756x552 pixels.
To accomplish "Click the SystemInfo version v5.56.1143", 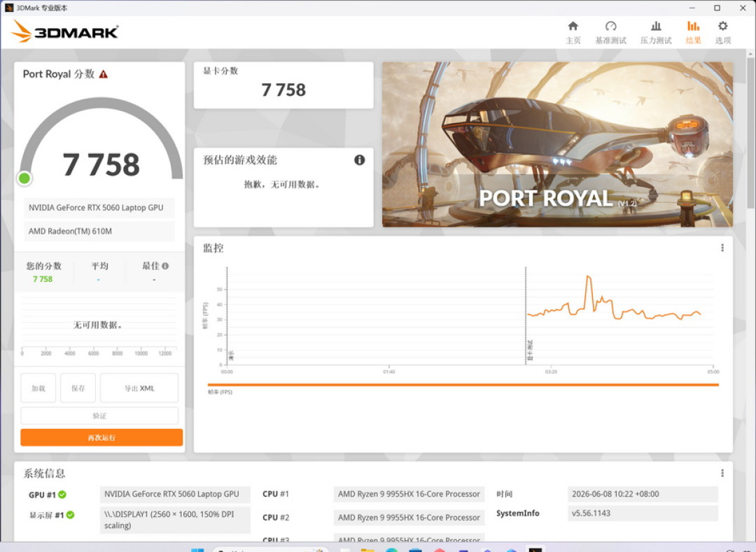I will (x=643, y=514).
